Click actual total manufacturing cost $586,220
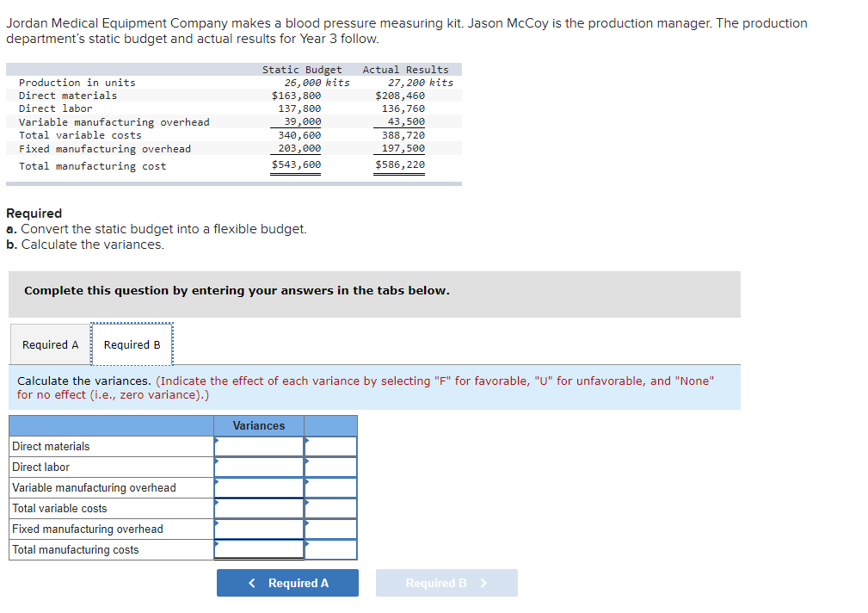This screenshot has height=613, width=868. 400,164
